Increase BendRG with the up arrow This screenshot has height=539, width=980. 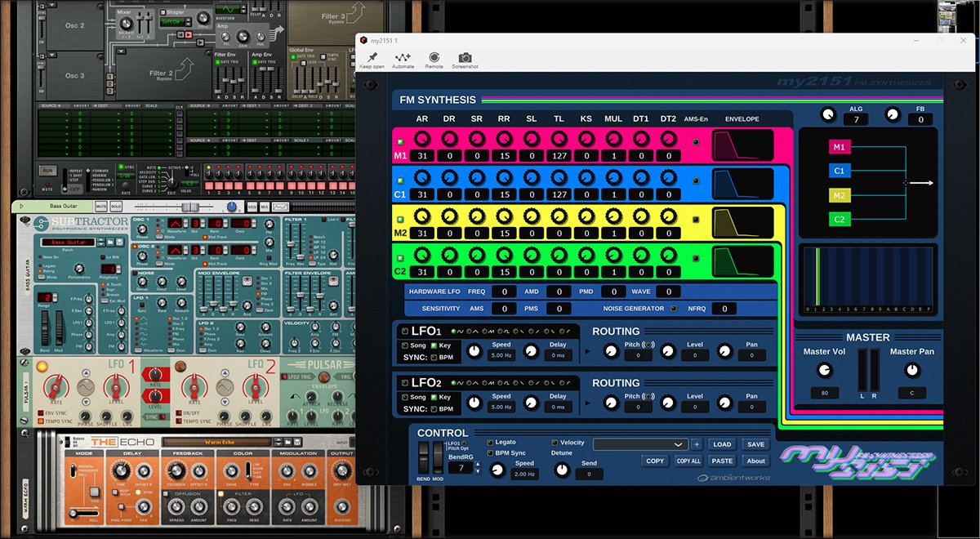pyautogui.click(x=478, y=462)
